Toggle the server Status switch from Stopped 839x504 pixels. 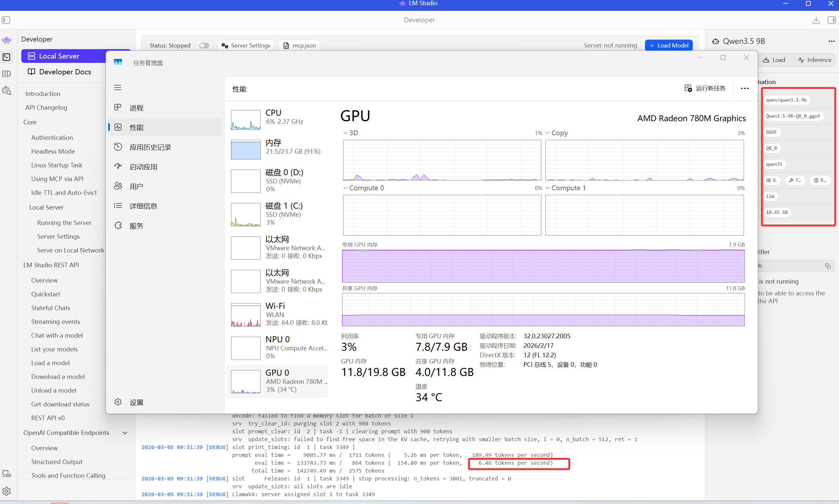[204, 45]
